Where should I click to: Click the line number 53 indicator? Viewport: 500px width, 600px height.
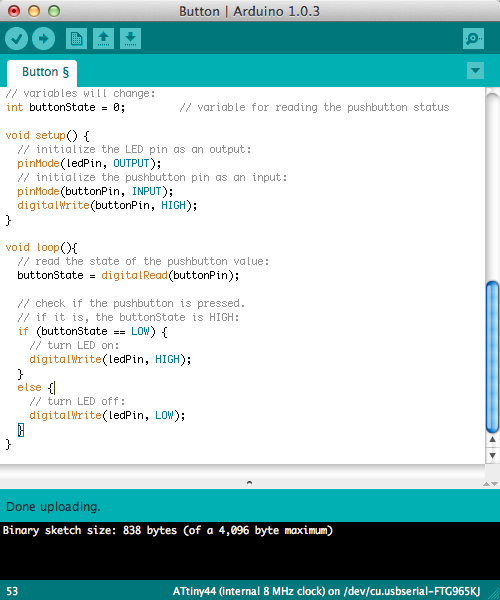pos(12,591)
